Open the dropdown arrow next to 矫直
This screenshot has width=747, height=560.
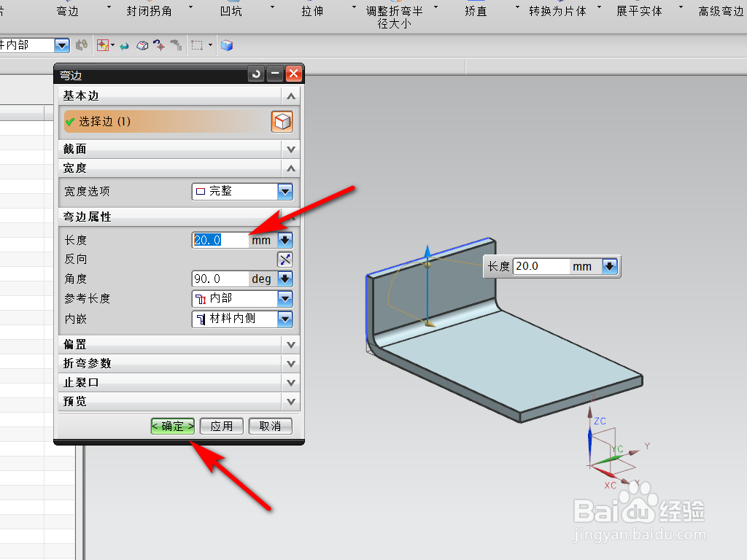pyautogui.click(x=517, y=7)
